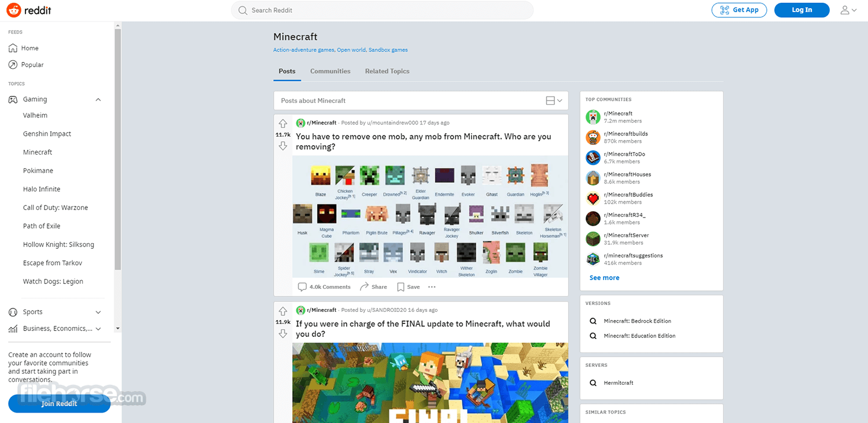This screenshot has height=423, width=868.
Task: Click the QR code icon in Get App
Action: coord(724,10)
